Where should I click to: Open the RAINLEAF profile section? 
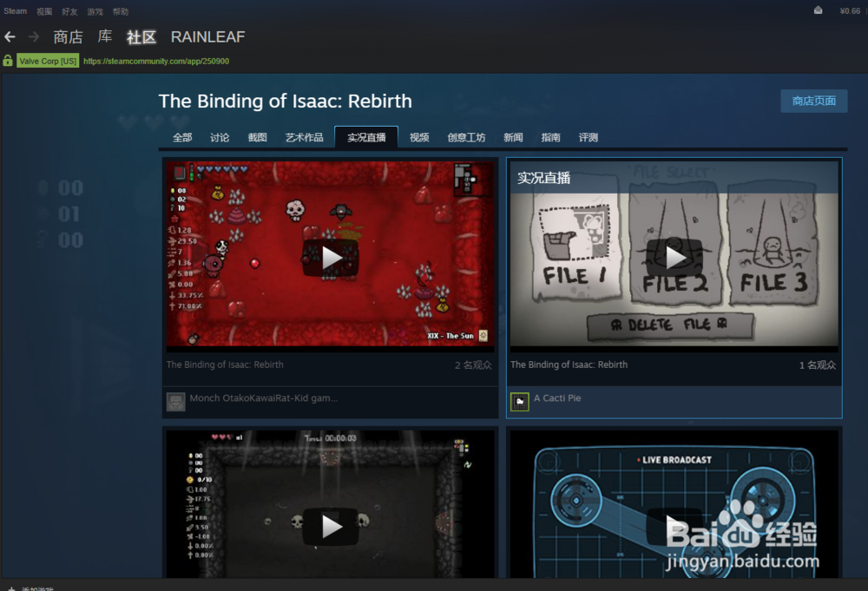(x=207, y=37)
